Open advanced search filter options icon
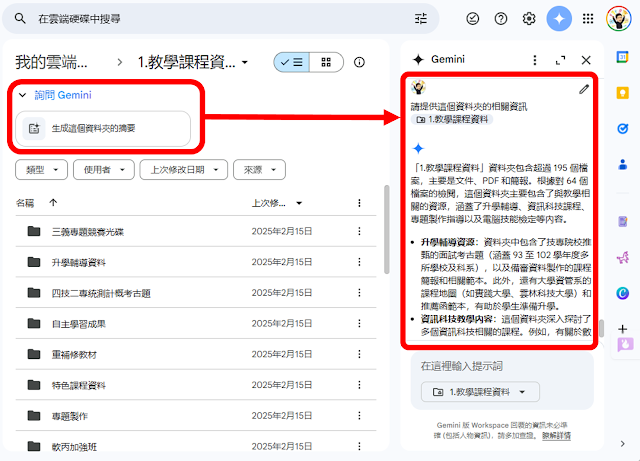 click(x=421, y=18)
